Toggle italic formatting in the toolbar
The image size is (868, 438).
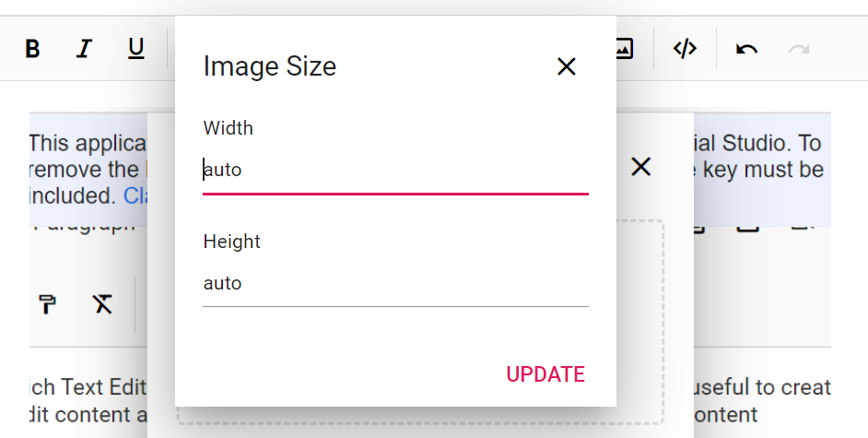[x=85, y=49]
